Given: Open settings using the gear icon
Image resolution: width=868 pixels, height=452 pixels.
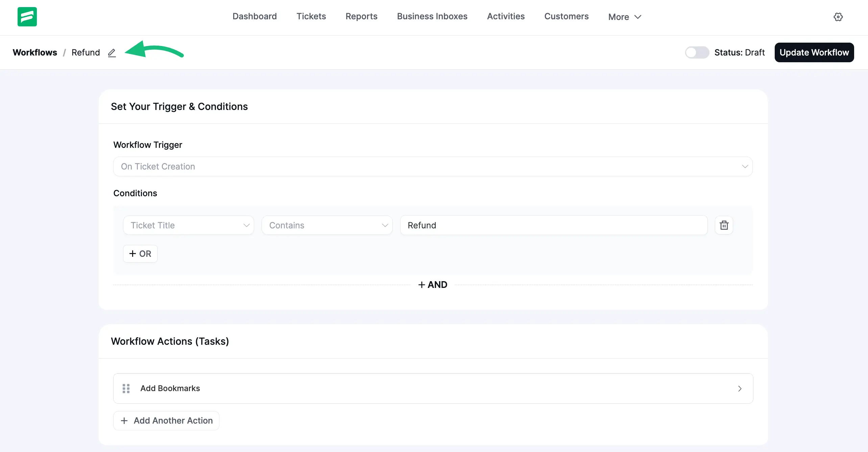Looking at the screenshot, I should (x=838, y=17).
